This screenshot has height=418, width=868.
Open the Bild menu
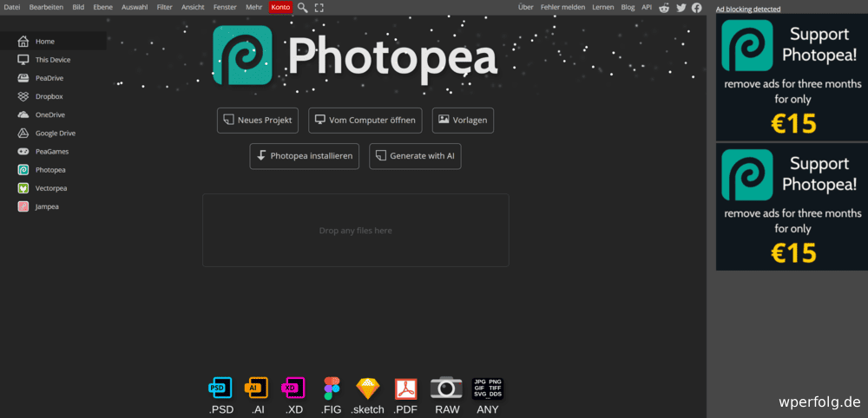78,7
